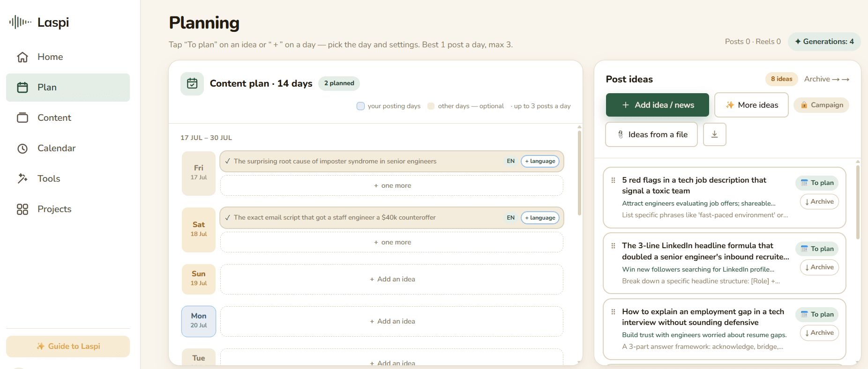Click the 17 JUL – 30 JUL date range
The width and height of the screenshot is (868, 369).
(206, 138)
